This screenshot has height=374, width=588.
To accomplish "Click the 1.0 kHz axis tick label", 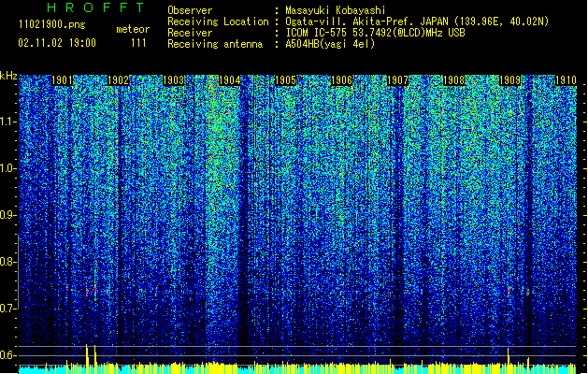I will pos(7,168).
